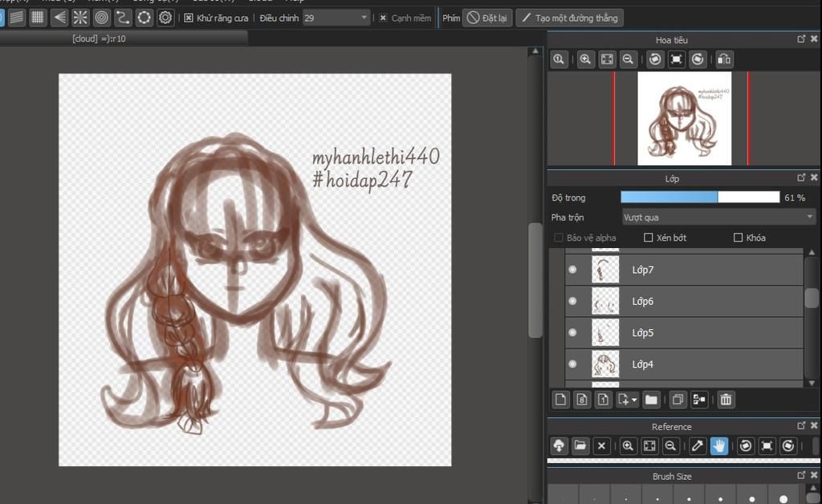Click the navigator preview thumbnail
This screenshot has height=504, width=822.
tap(684, 119)
